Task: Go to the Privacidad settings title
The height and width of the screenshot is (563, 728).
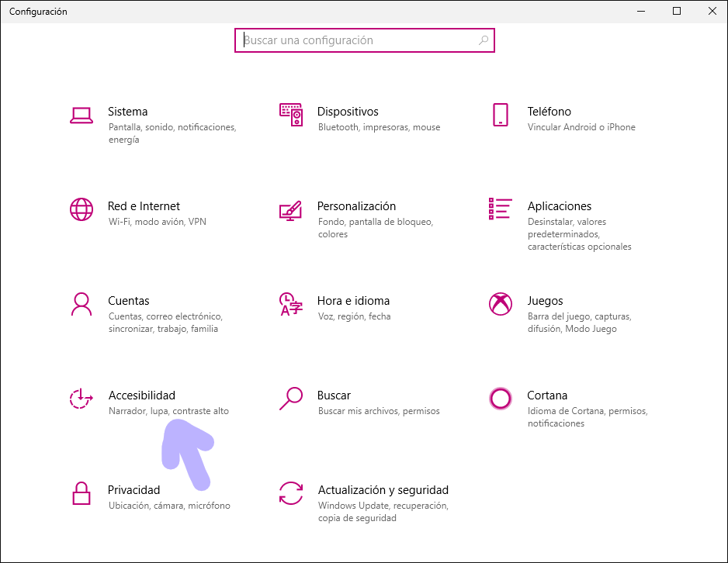Action: coord(133,490)
